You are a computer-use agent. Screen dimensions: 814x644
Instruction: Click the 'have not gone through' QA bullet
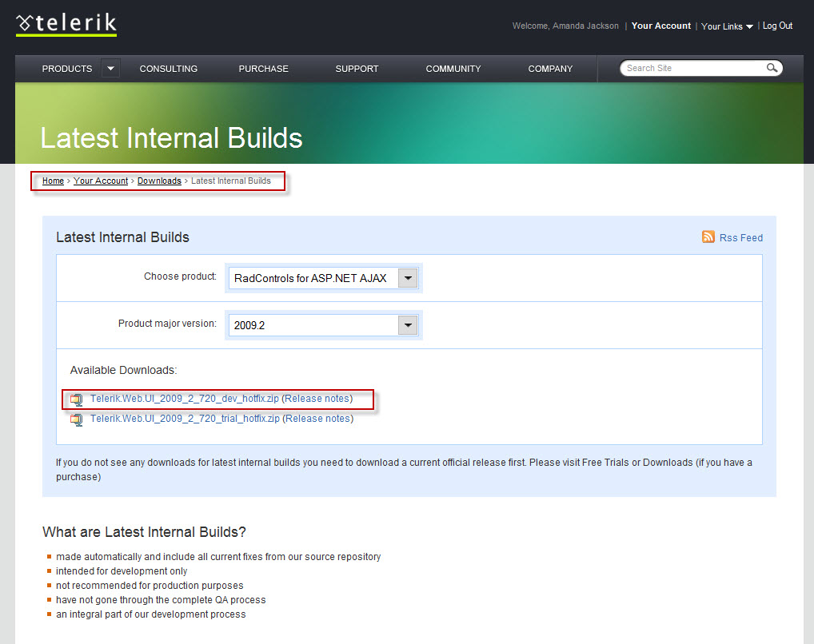pyautogui.click(x=161, y=600)
